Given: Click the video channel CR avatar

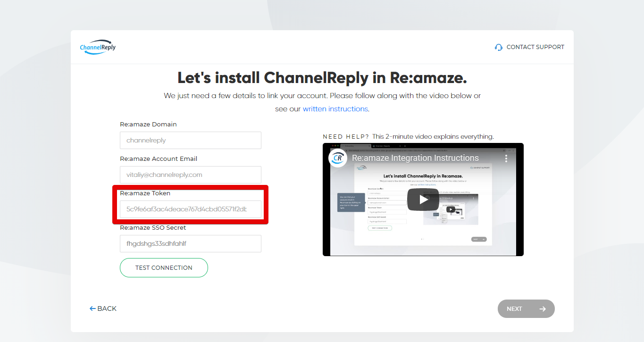Looking at the screenshot, I should (x=338, y=158).
